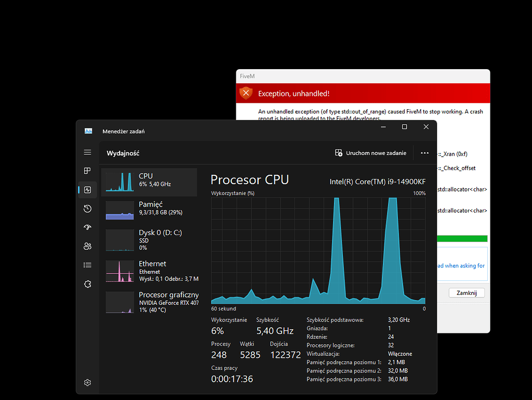
Task: Open the Processes view in the sidebar
Action: tap(87, 171)
